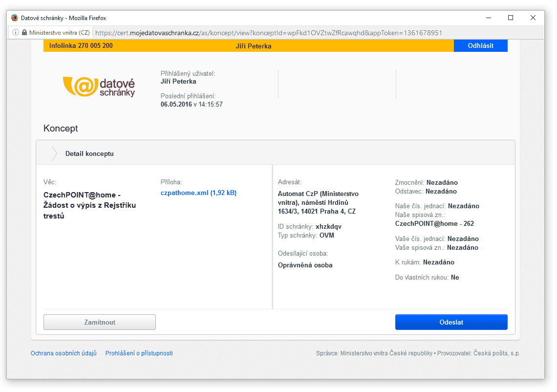Click Jiří Peterka in the yellow bar

click(253, 46)
